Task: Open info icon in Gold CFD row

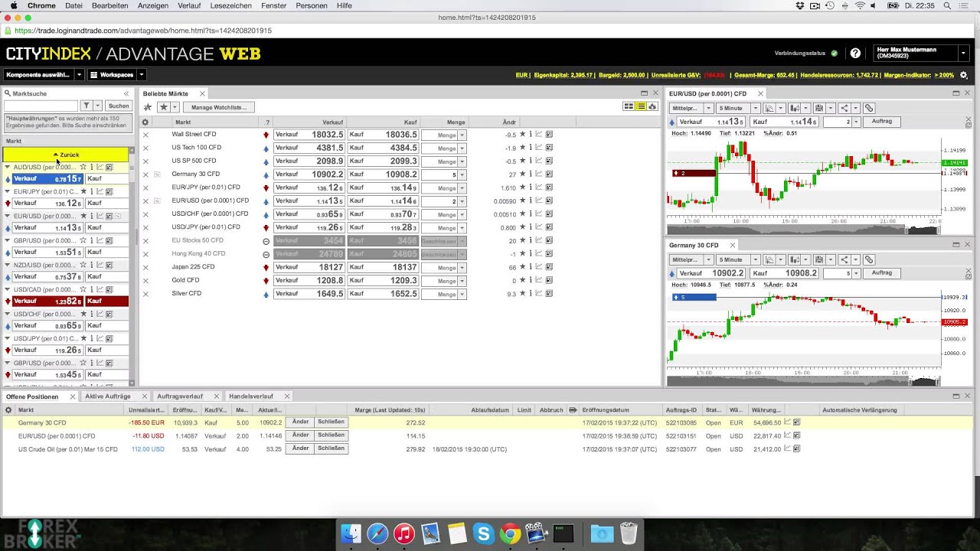Action: (x=531, y=281)
